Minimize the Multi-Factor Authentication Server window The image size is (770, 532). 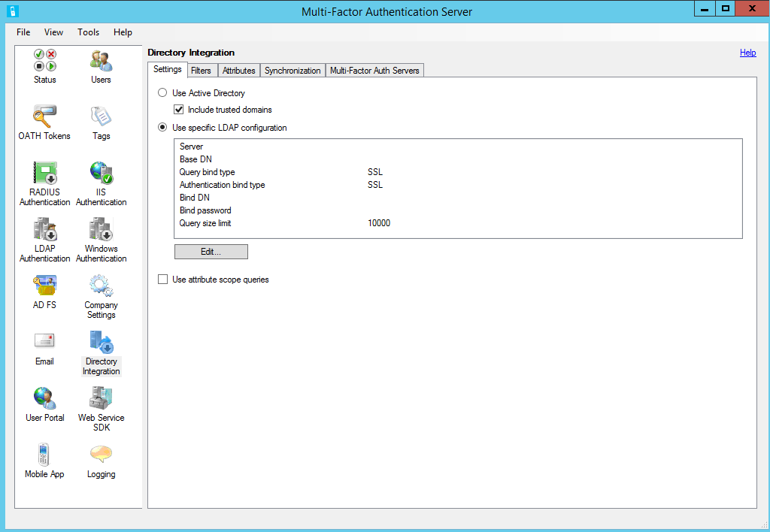coord(705,8)
